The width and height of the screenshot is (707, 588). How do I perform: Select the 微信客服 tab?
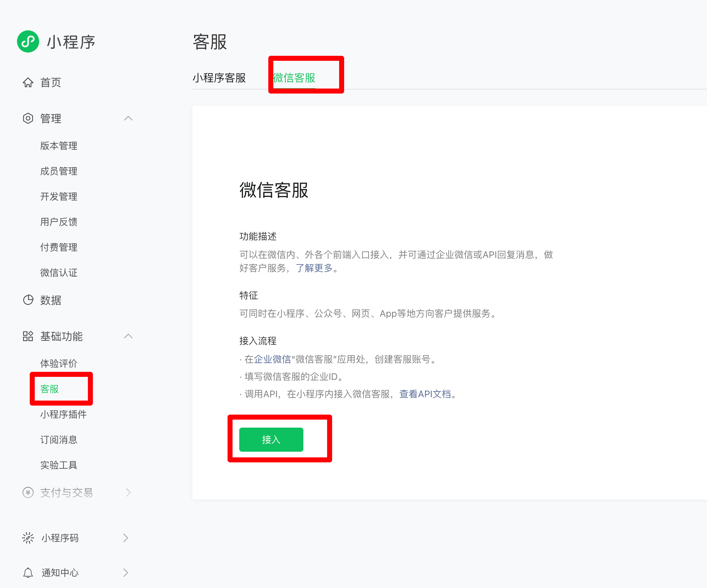pos(294,78)
